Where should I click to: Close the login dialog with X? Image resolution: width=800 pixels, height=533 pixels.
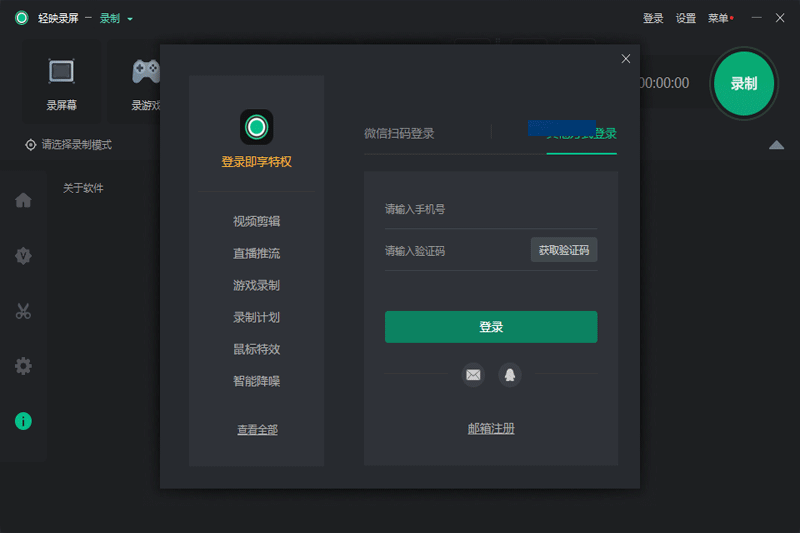pos(626,59)
